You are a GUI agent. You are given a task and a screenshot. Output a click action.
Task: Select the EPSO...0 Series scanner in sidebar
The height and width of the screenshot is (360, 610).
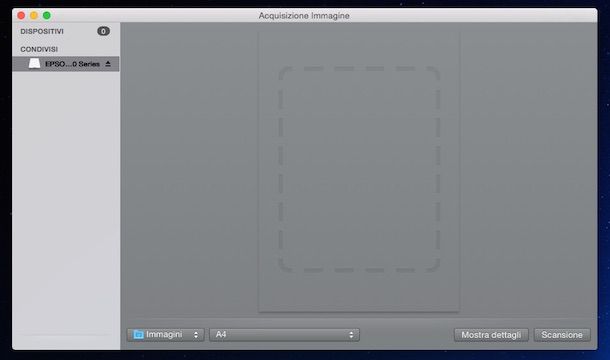(66, 64)
